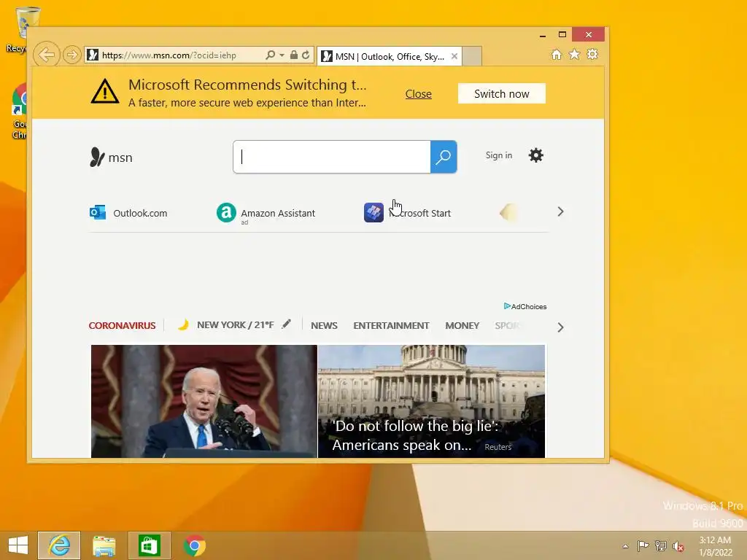Maximize the Internet Explorer window
Viewport: 747px width, 560px height.
tap(562, 34)
